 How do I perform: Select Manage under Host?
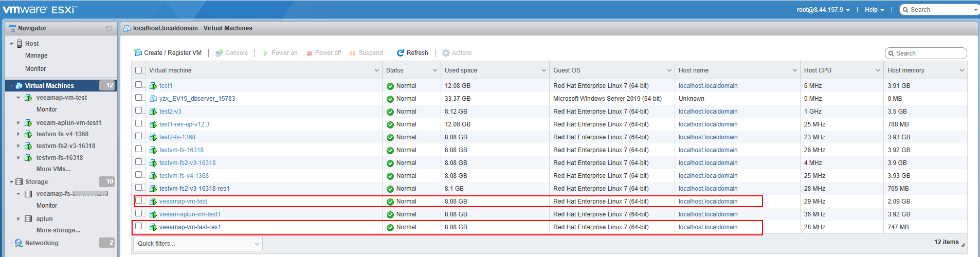pyautogui.click(x=36, y=56)
